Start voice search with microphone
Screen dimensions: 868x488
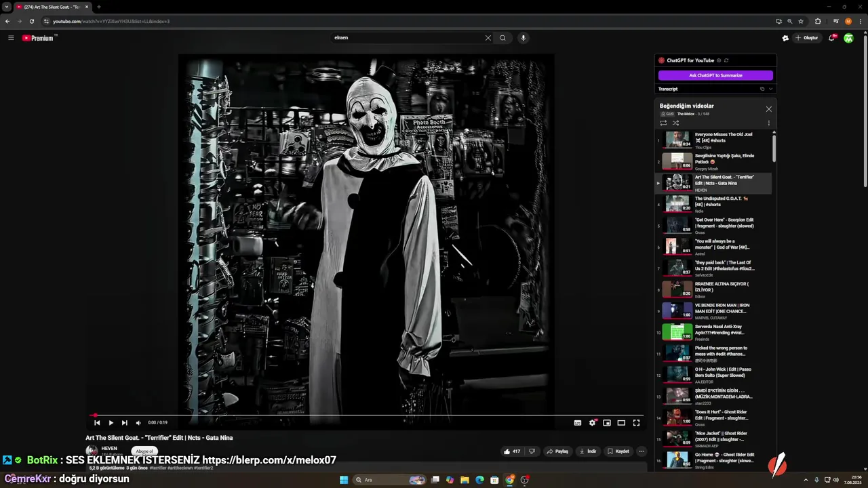(x=523, y=38)
